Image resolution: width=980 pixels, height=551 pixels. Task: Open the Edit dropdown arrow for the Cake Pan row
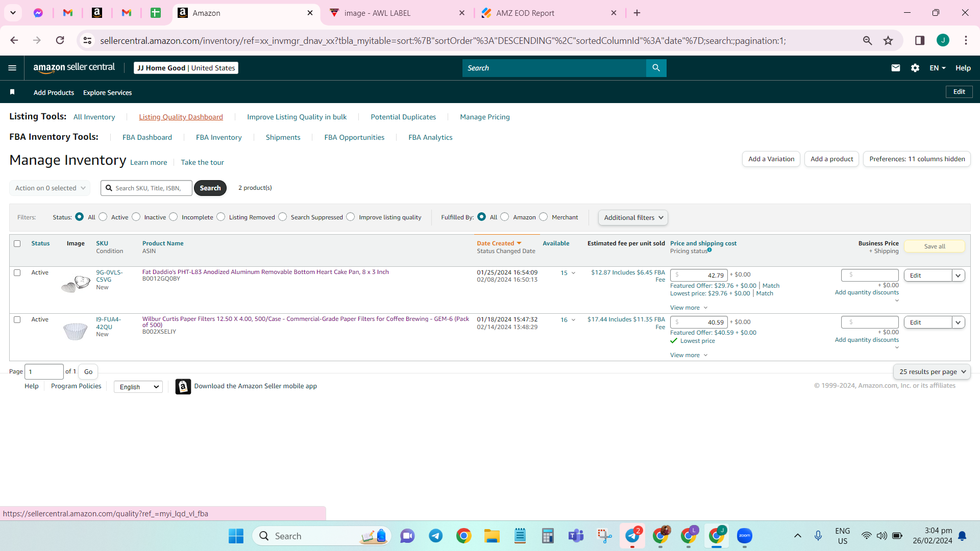pos(959,275)
